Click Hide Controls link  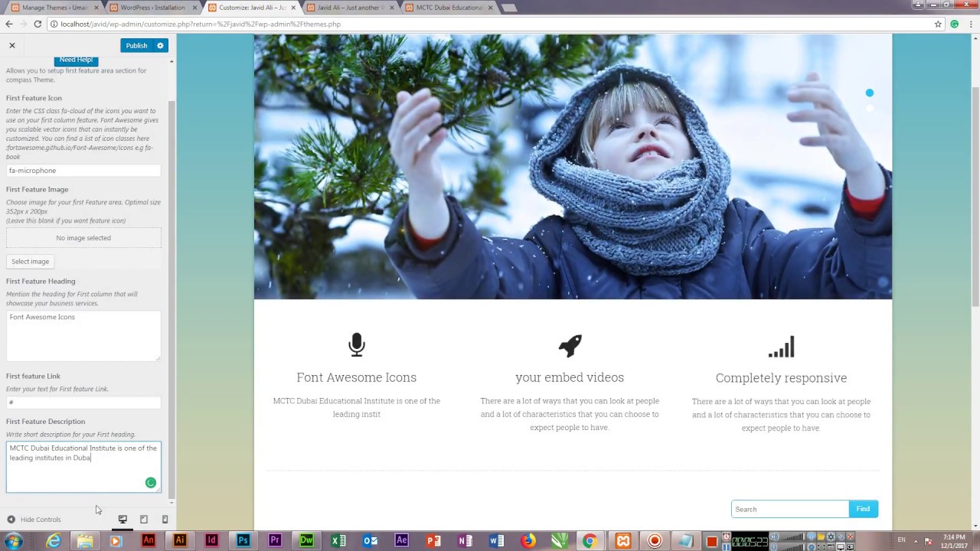[41, 520]
